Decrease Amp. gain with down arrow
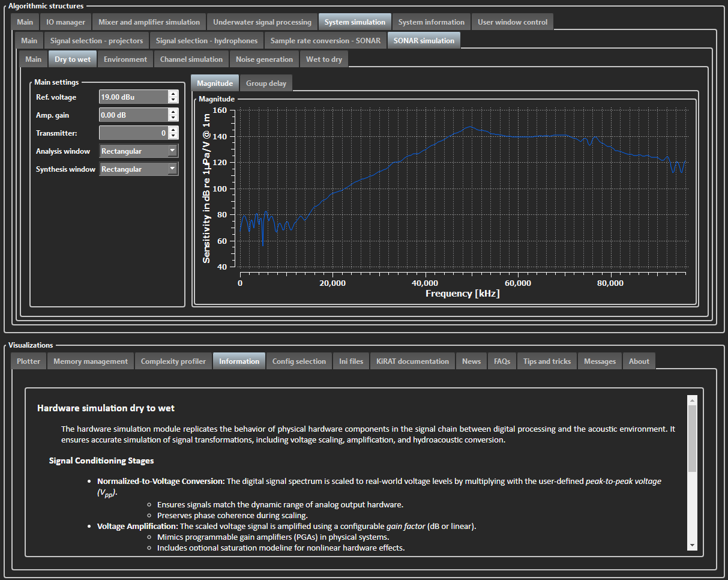 (x=173, y=118)
